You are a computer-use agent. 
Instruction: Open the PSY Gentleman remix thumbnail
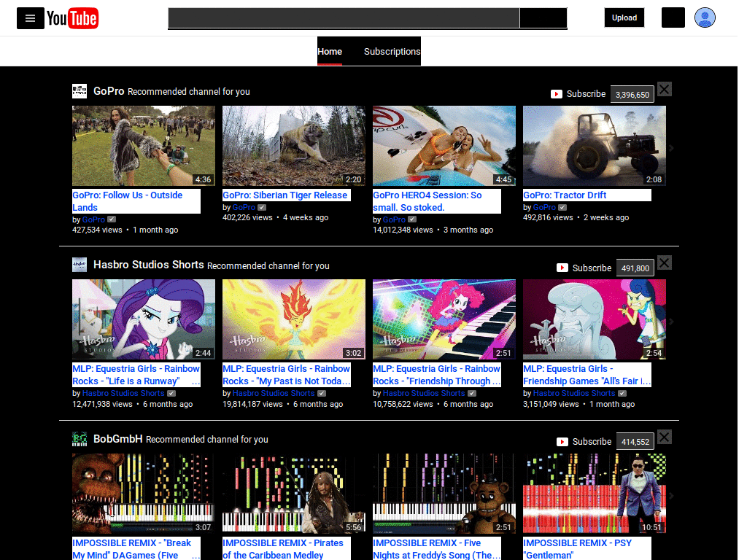pyautogui.click(x=594, y=494)
